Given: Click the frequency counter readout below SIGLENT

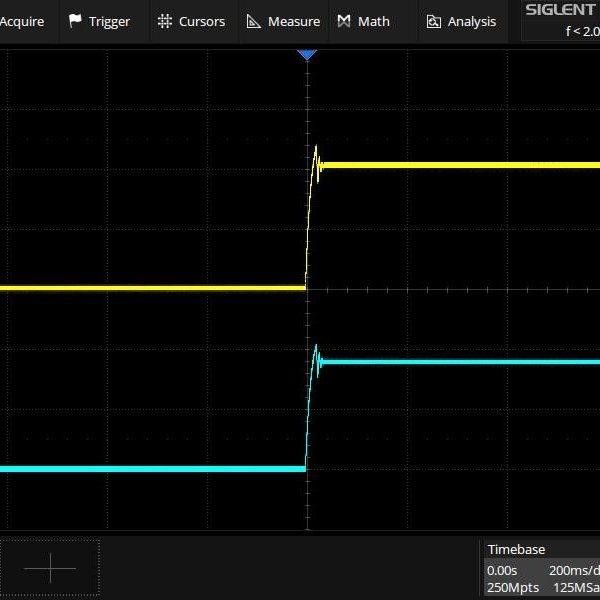Looking at the screenshot, I should pos(581,31).
